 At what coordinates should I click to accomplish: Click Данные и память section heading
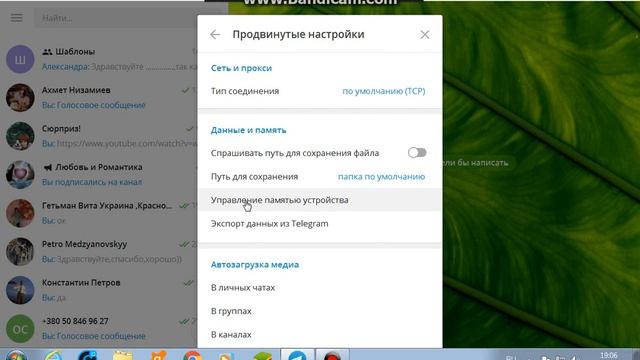click(248, 130)
